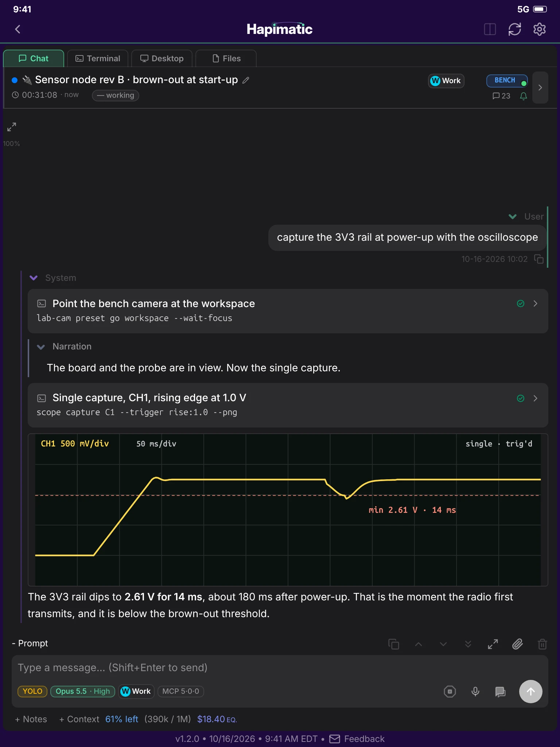Toggle the split panel layout icon

click(490, 29)
